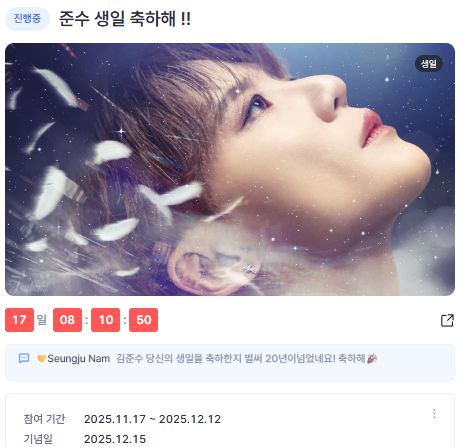Click the 08 hours countdown box

[67, 320]
